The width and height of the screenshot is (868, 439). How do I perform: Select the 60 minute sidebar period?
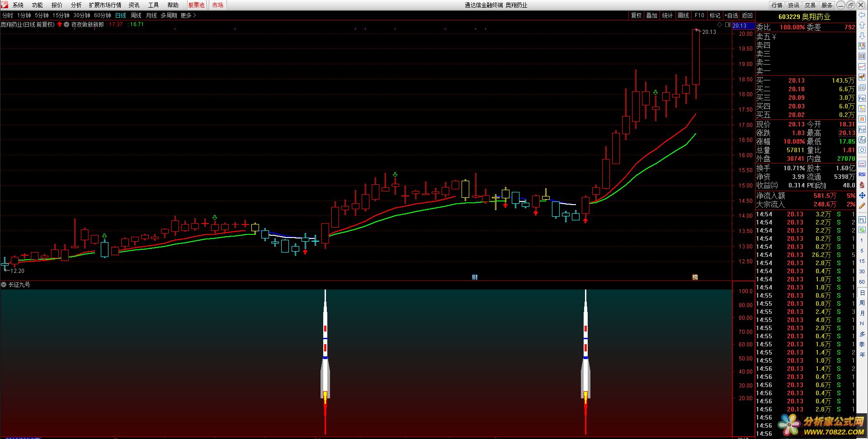point(862,282)
